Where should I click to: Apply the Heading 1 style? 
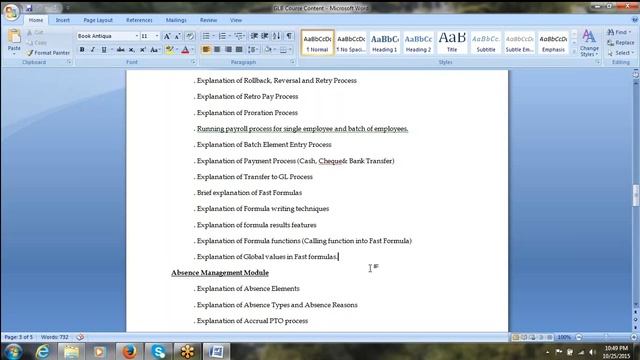pos(384,43)
